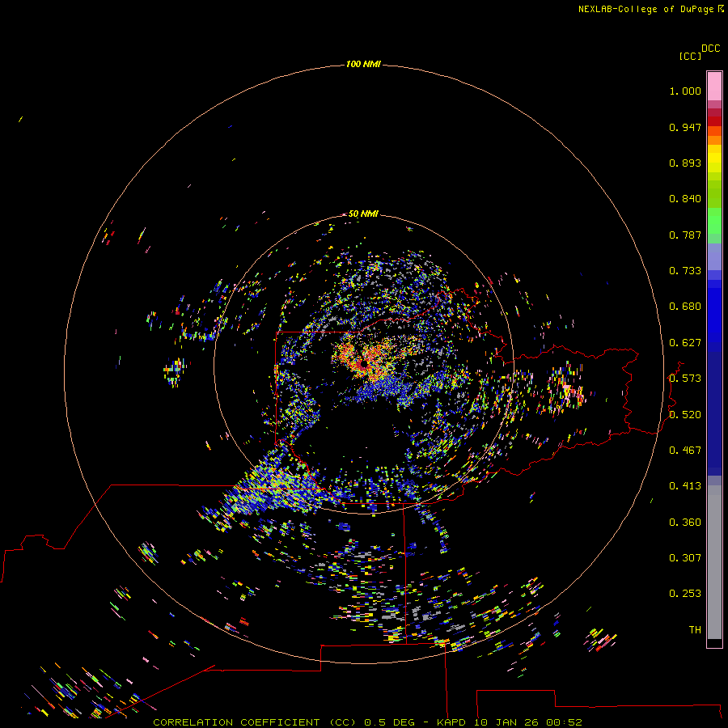Click the 0.947 scale label
Image resolution: width=728 pixels, height=728 pixels.
685,127
